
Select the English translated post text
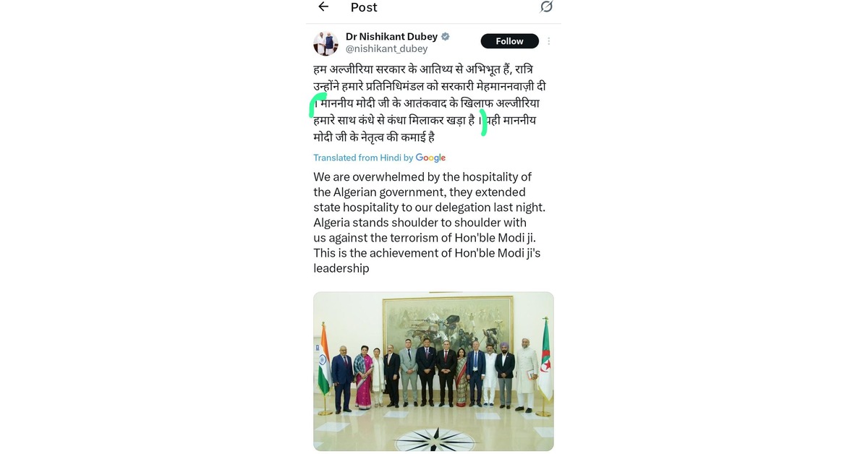pos(430,223)
